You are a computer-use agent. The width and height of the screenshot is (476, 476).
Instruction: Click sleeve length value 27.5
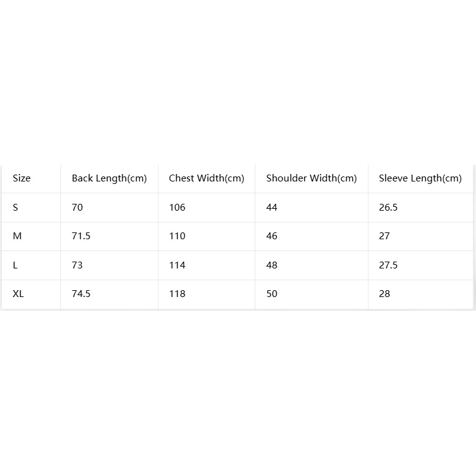pos(388,265)
